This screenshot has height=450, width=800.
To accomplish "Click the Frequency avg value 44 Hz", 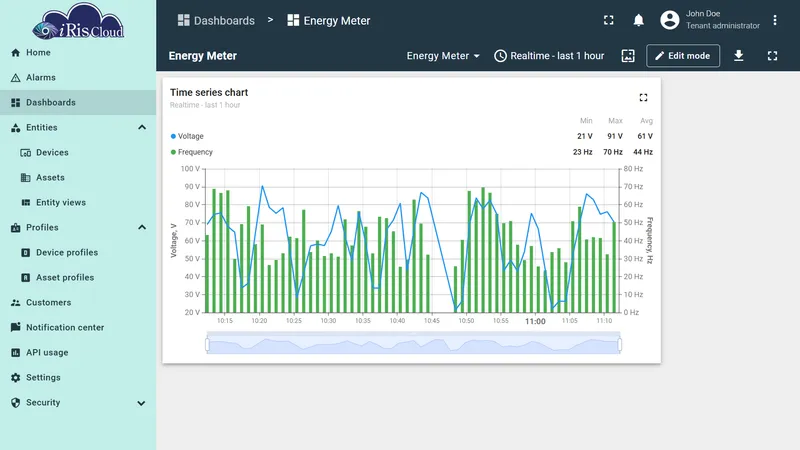I will [x=643, y=152].
